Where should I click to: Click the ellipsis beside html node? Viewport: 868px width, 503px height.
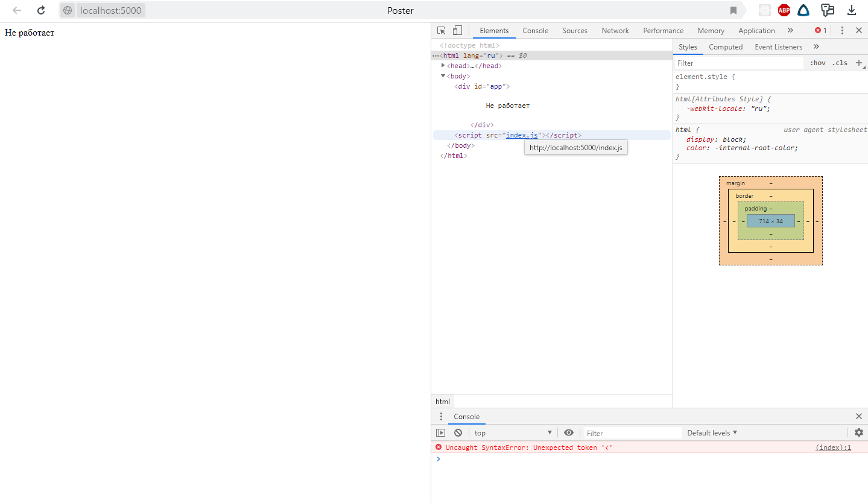[436, 55]
